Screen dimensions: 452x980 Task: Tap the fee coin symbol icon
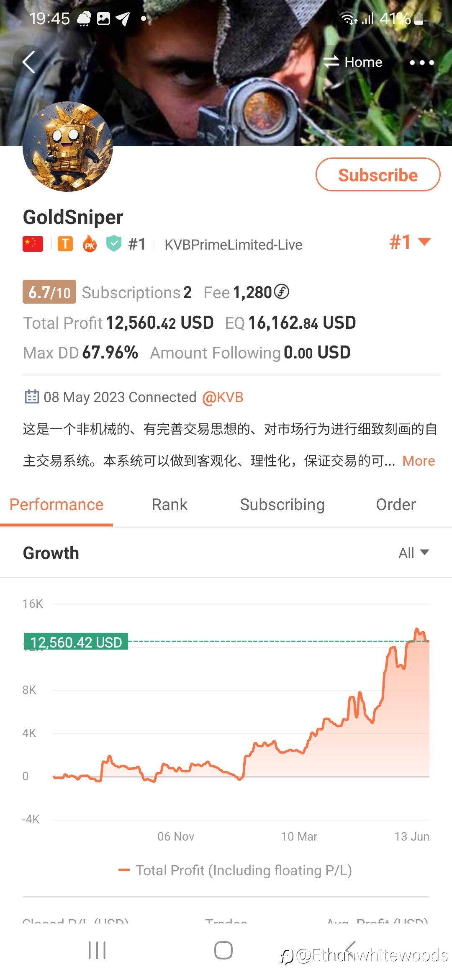point(282,292)
